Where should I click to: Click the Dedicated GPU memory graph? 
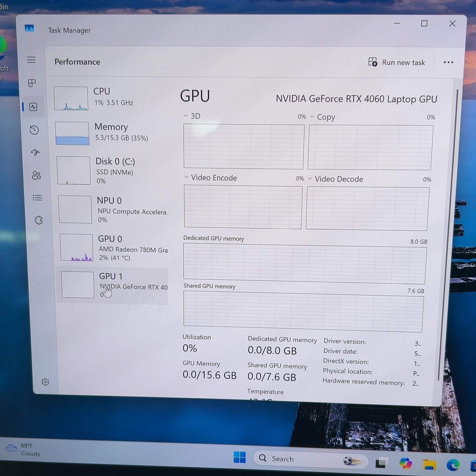click(x=305, y=263)
